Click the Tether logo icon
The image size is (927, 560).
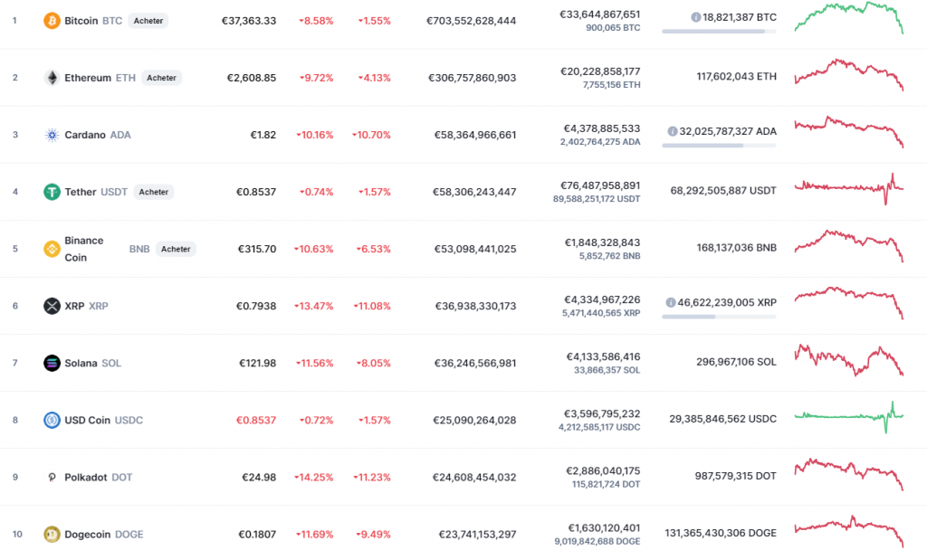click(52, 192)
